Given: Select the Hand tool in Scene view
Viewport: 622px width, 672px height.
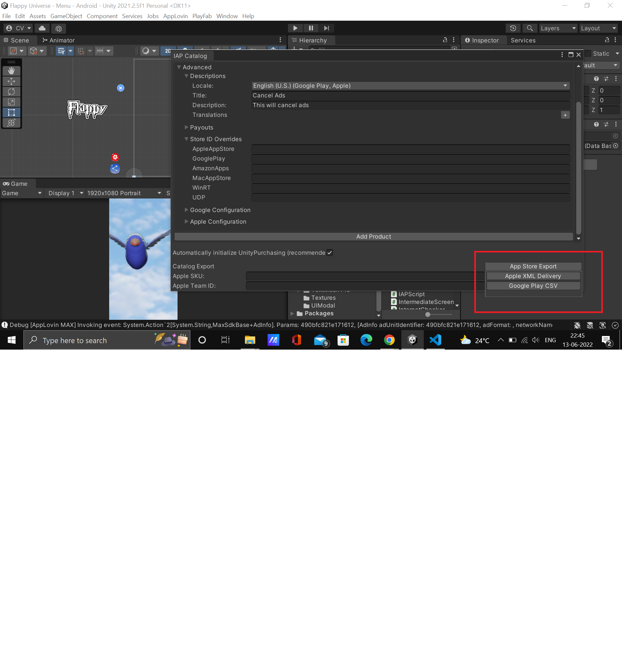Looking at the screenshot, I should [x=11, y=71].
